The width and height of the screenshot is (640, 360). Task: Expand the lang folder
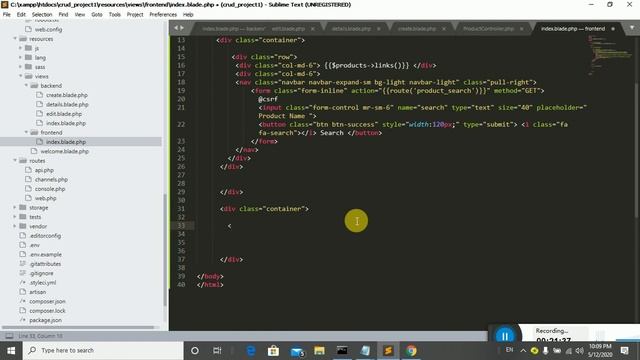[x=20, y=58]
